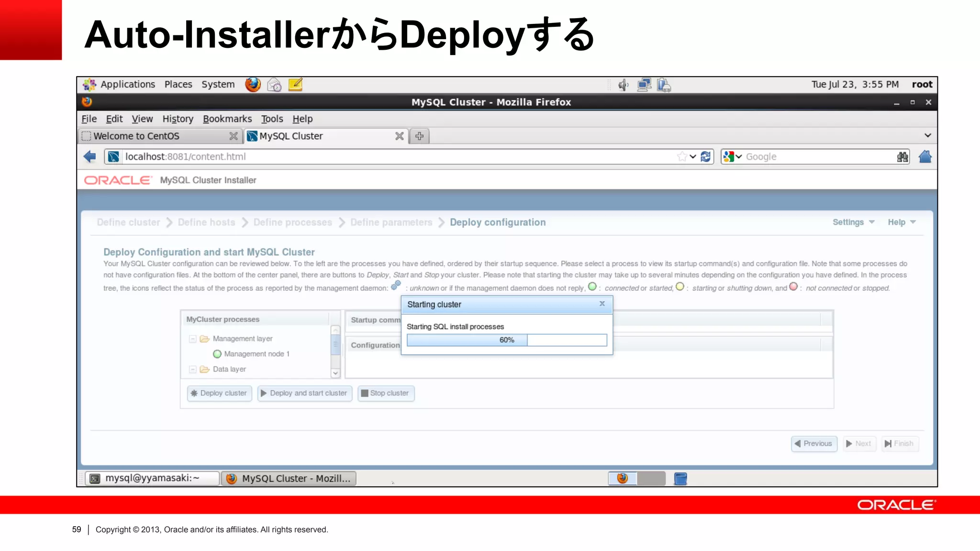Image resolution: width=980 pixels, height=551 pixels.
Task: Click the binoculars search icon
Action: (x=902, y=156)
